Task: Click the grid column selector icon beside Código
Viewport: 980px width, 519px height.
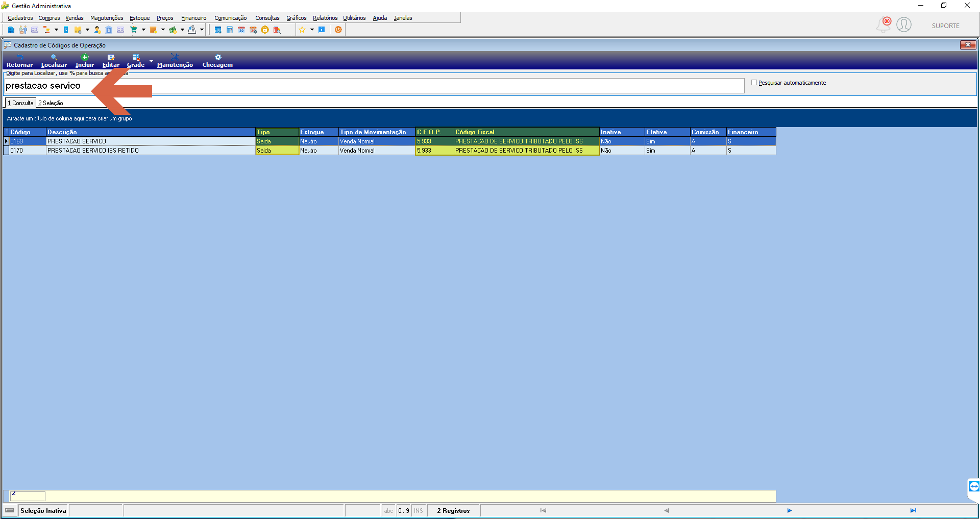Action: coord(6,132)
